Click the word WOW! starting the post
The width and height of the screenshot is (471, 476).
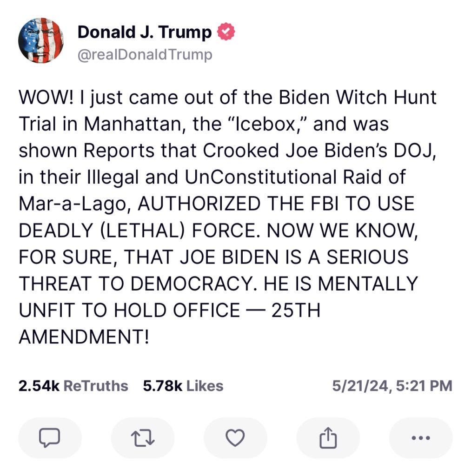coord(46,98)
